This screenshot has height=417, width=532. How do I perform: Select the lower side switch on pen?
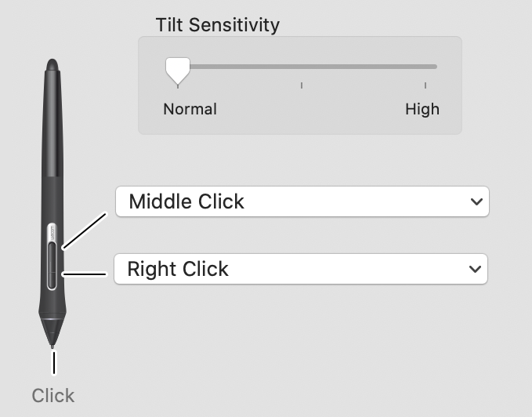pos(52,280)
